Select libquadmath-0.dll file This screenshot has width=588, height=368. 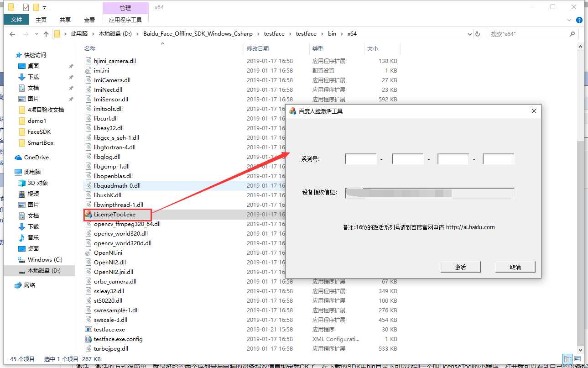117,185
